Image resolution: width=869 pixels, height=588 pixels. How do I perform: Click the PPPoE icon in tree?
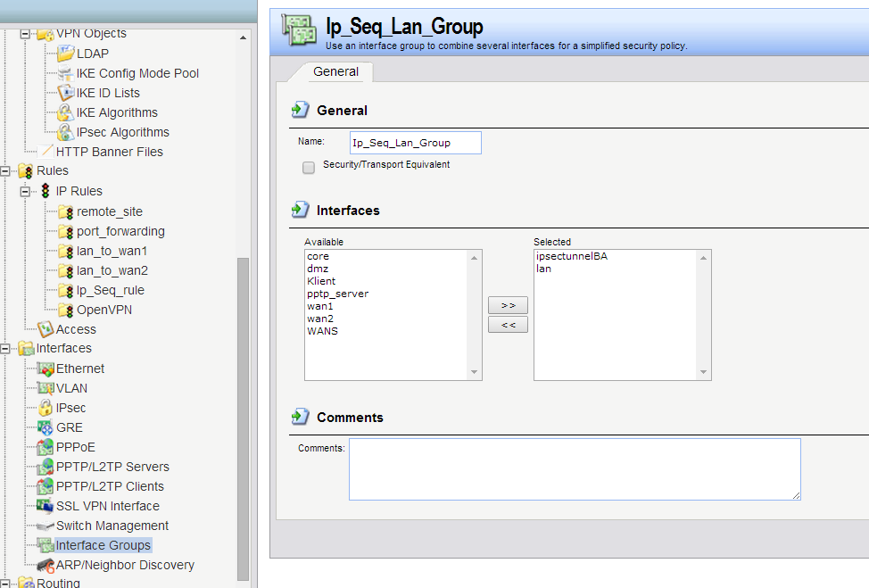coord(46,447)
